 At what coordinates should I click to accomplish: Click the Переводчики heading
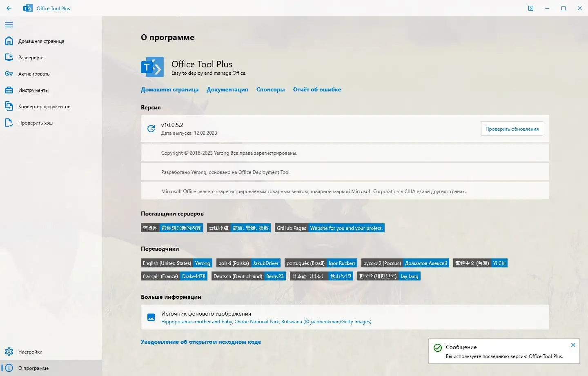coord(160,249)
